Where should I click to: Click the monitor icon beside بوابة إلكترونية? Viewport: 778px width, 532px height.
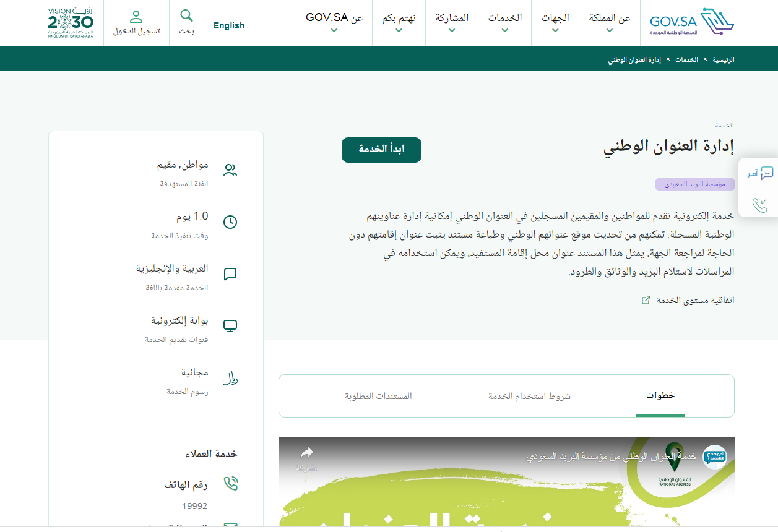tap(230, 326)
